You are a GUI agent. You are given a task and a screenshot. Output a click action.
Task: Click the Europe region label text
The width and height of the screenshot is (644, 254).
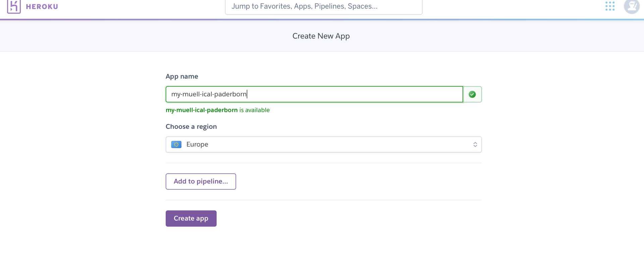197,144
